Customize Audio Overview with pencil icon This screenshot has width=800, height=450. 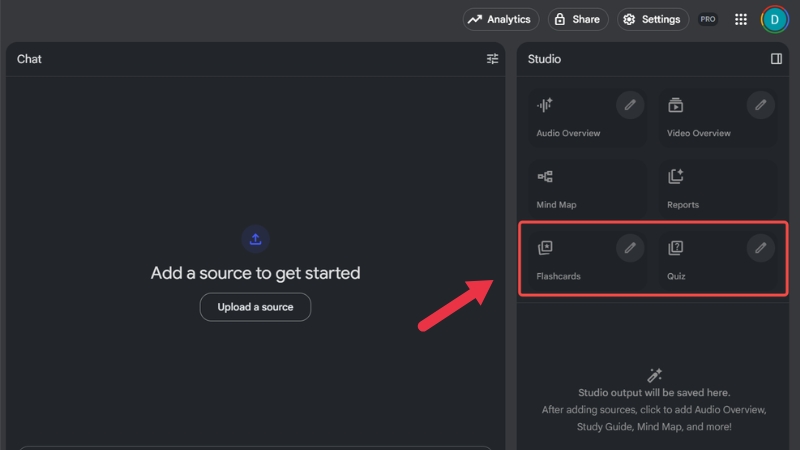[630, 104]
